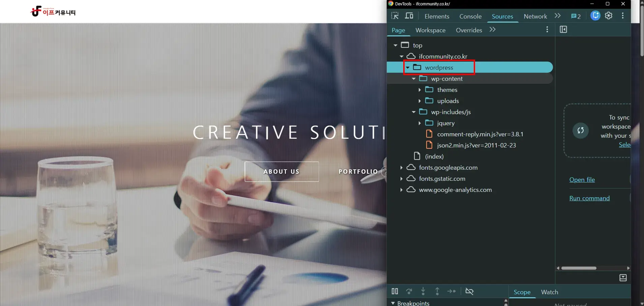Open the Overrides tab
644x306 pixels.
tap(469, 30)
